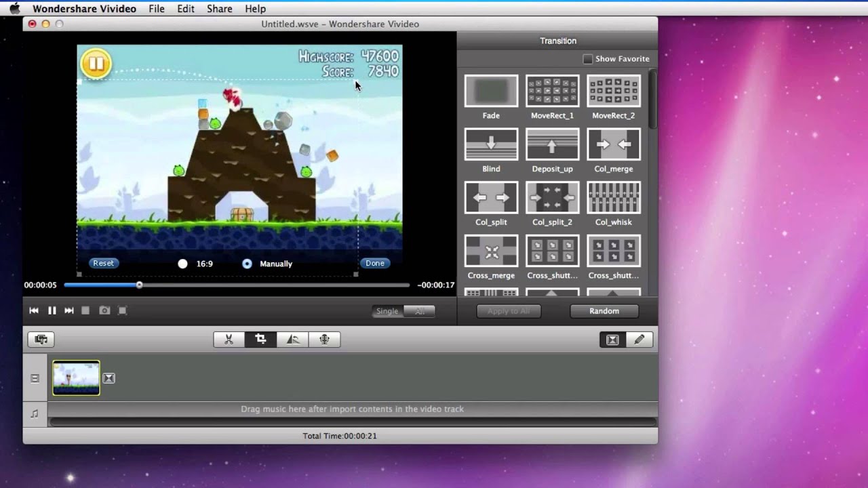Click the game's pause button in preview
868x488 pixels.
(x=96, y=64)
